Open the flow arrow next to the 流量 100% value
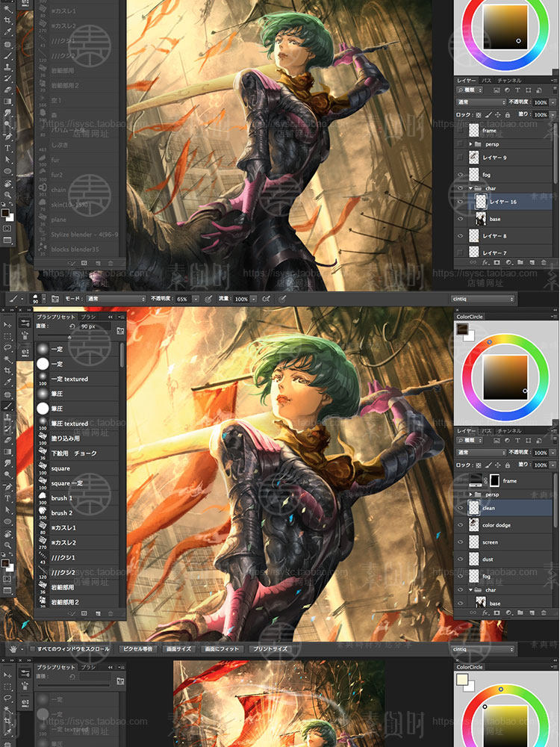The height and width of the screenshot is (747, 560). click(254, 299)
